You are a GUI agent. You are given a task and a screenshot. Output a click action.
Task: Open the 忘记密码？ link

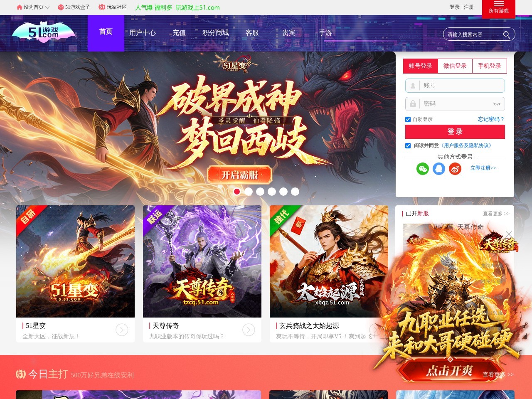[x=491, y=119]
